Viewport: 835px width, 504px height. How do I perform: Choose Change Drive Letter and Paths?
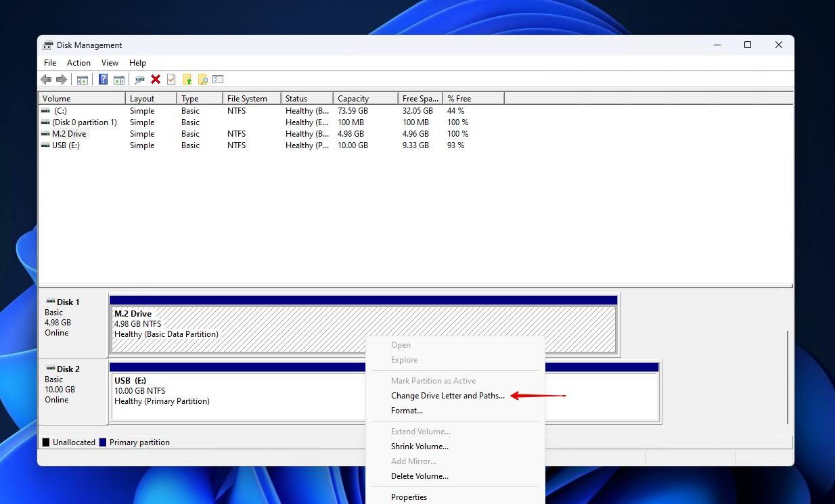pyautogui.click(x=448, y=396)
